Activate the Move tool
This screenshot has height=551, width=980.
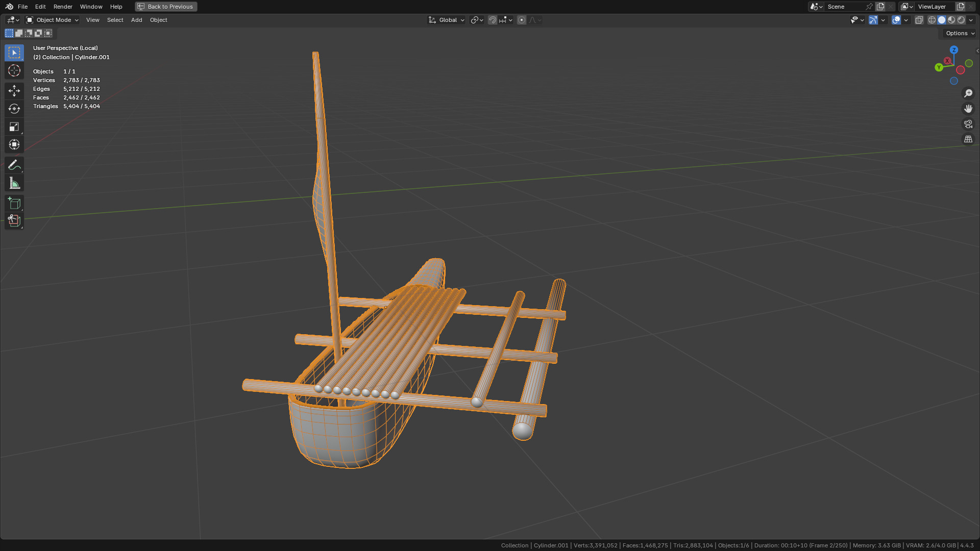(x=14, y=91)
